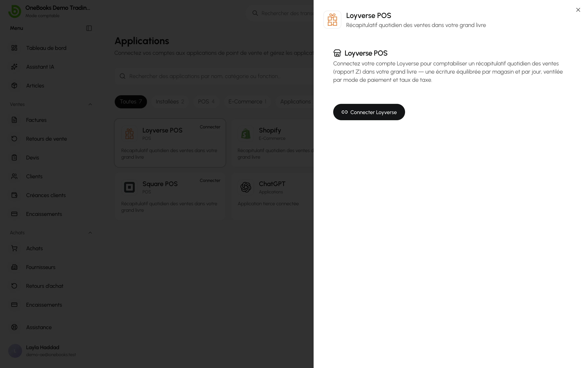Open Devis clipboard icon
Viewport: 588px width, 368px height.
click(x=14, y=157)
